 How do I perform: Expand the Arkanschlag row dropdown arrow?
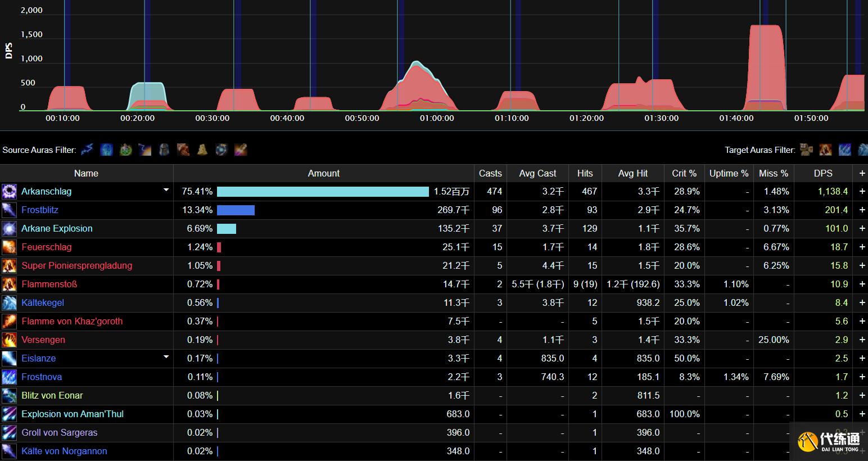166,191
